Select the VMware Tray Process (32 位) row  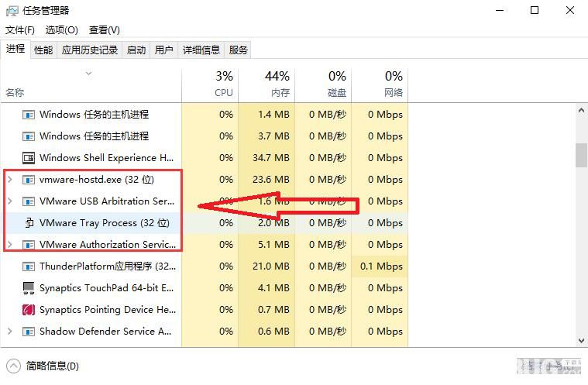click(204, 223)
